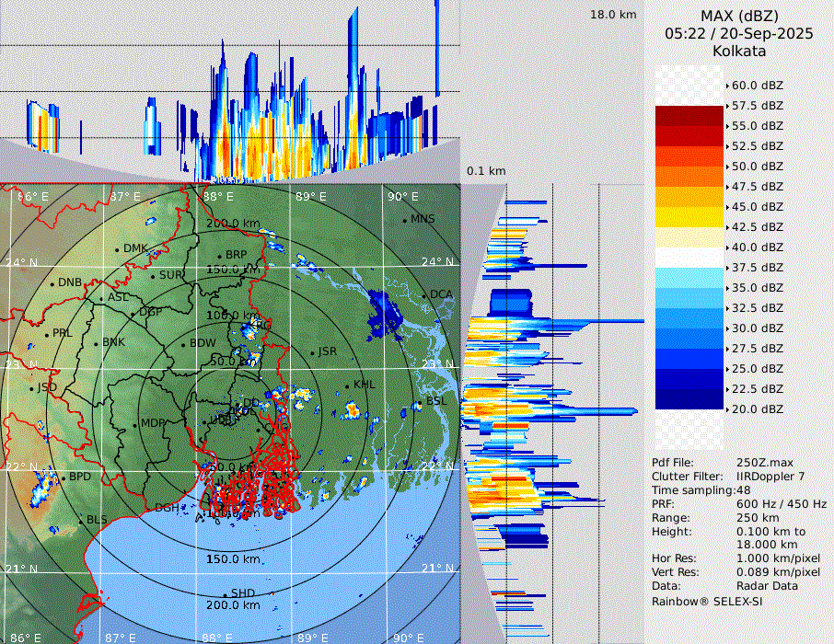
Task: Click the DMK station marker dot
Action: 117,249
